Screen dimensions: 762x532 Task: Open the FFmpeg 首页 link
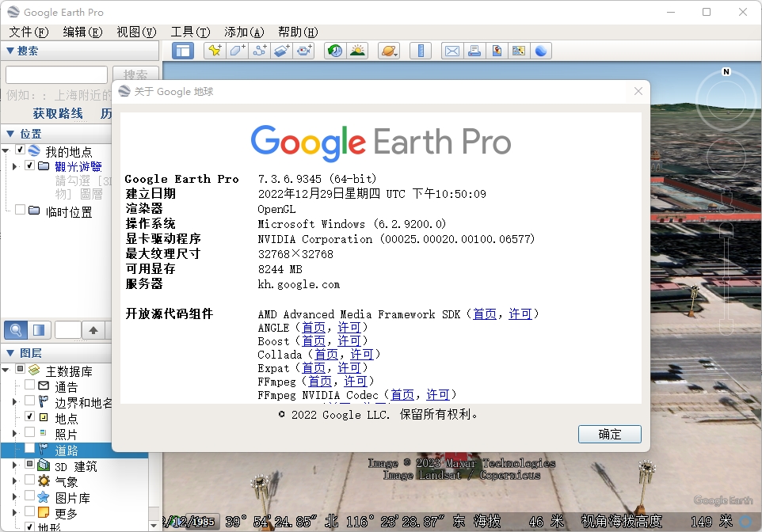[319, 382]
